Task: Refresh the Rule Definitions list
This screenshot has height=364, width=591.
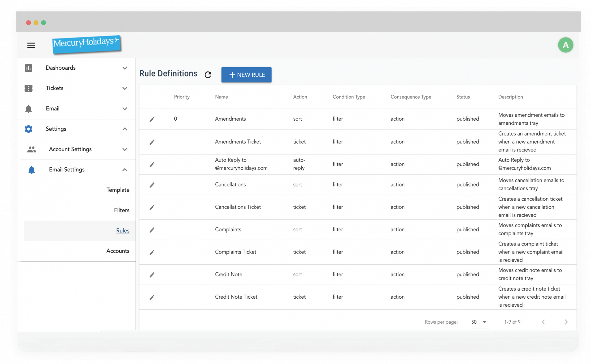Action: pos(208,75)
